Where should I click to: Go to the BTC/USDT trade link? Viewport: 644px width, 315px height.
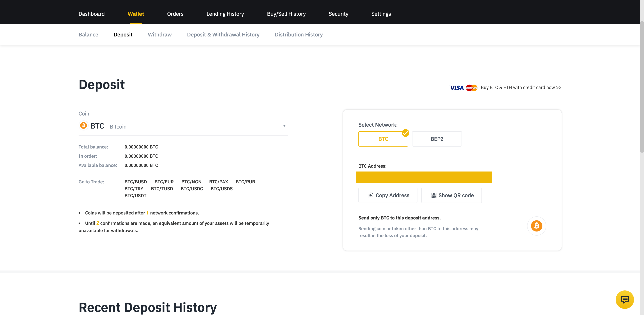pyautogui.click(x=135, y=196)
